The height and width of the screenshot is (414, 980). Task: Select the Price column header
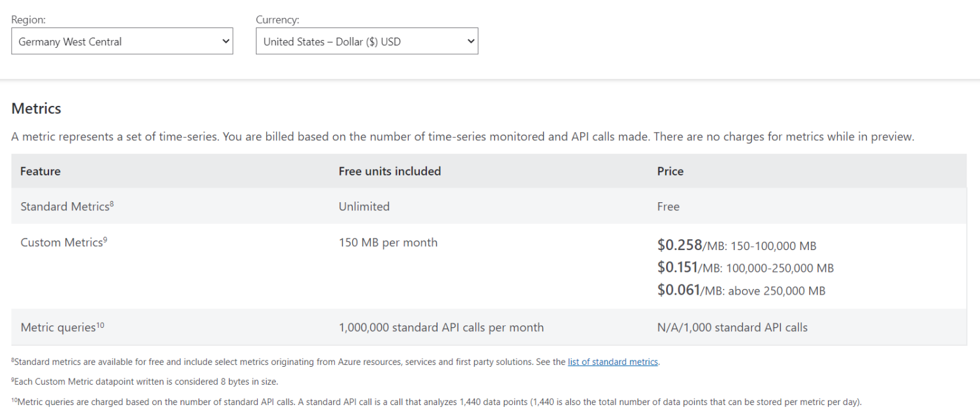670,171
